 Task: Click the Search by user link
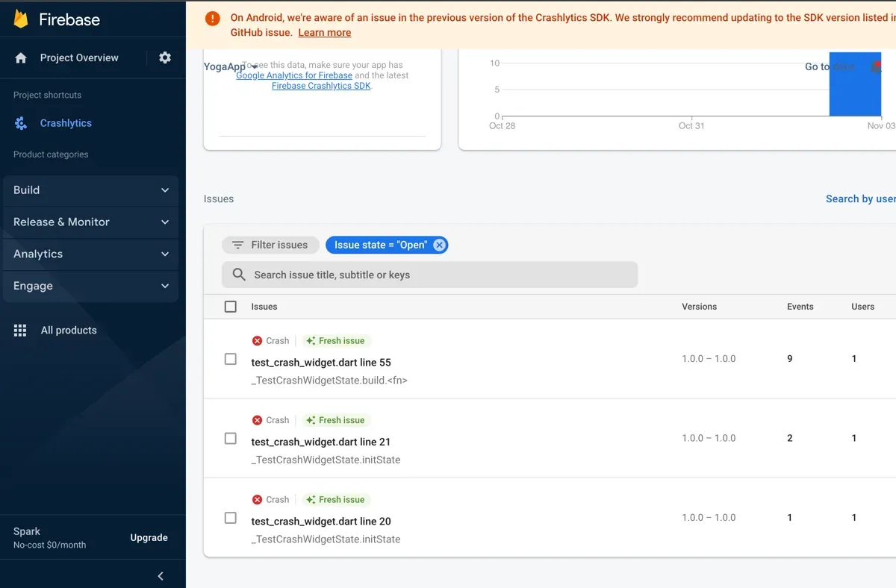pos(860,198)
